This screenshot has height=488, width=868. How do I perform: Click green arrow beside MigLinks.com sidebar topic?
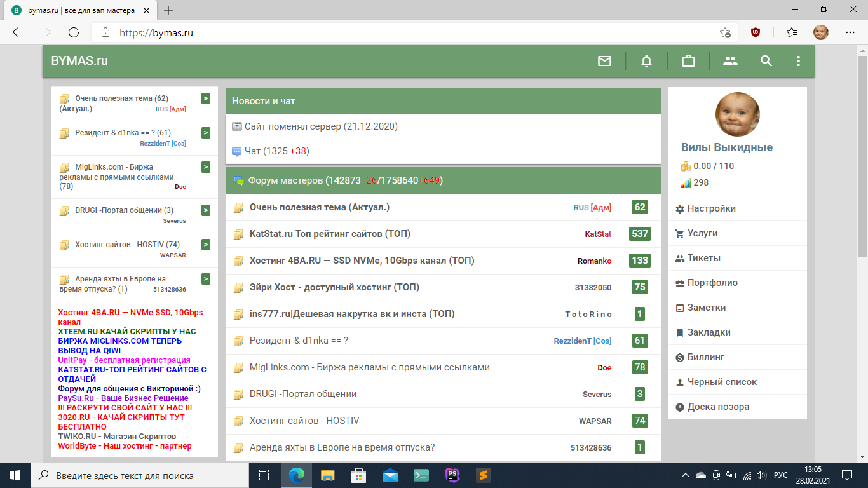[x=206, y=166]
